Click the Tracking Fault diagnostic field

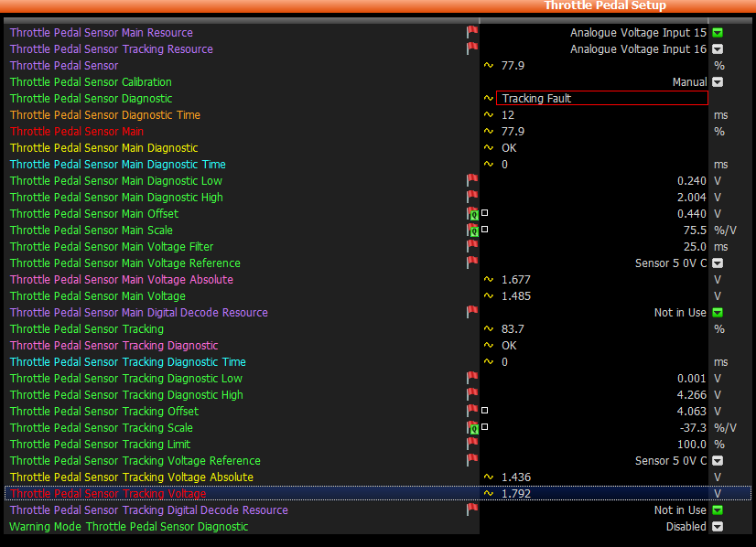[601, 99]
